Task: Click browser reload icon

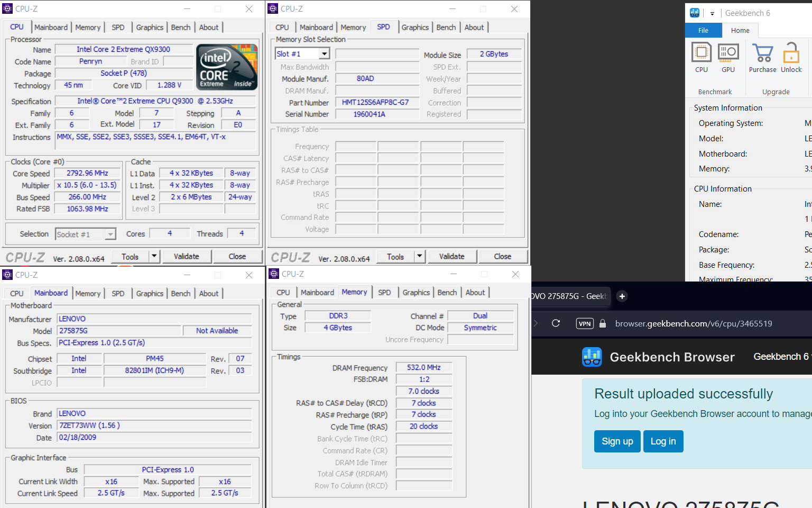Action: (556, 323)
